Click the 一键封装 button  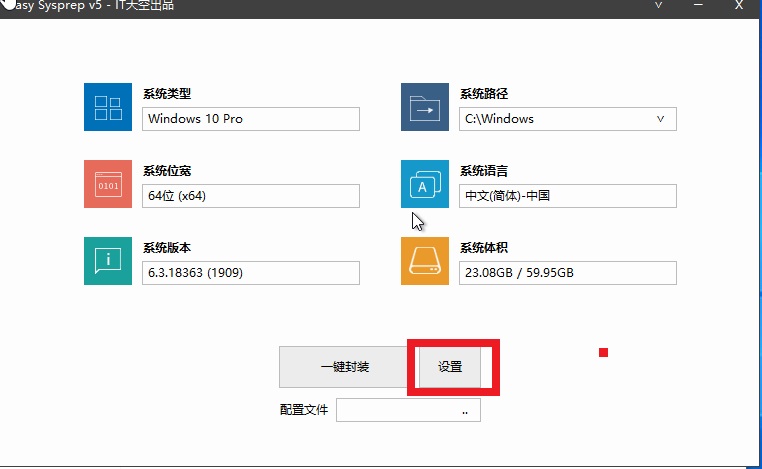[x=344, y=367]
